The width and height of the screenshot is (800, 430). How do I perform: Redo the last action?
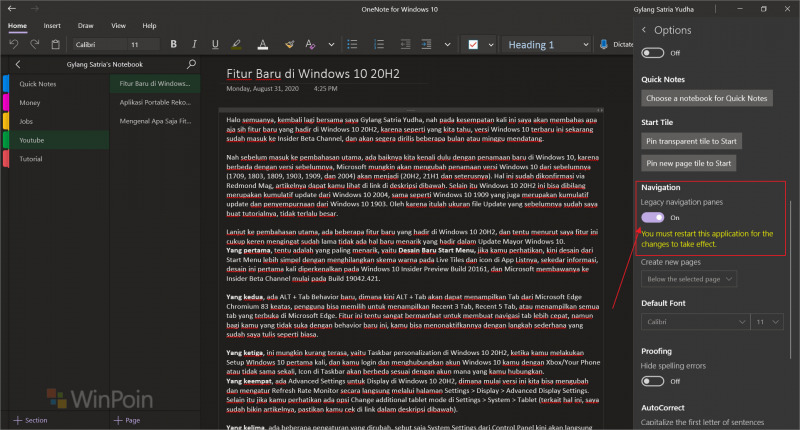click(x=34, y=44)
